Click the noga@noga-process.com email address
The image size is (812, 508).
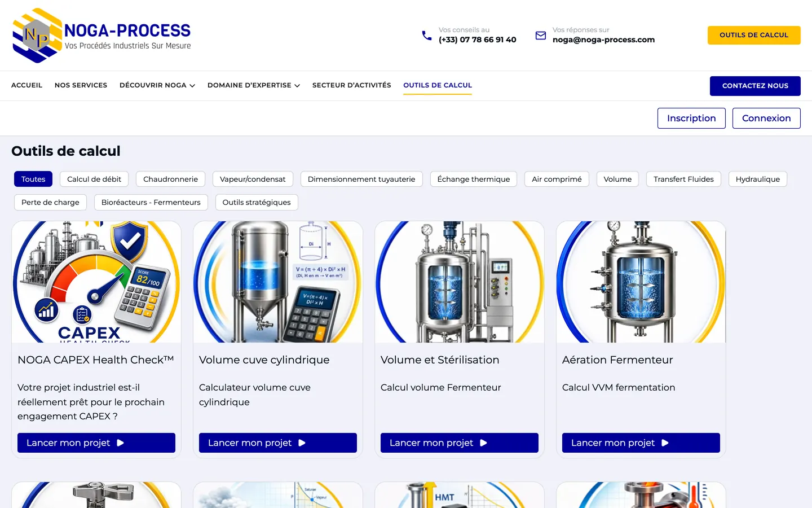[x=603, y=40]
